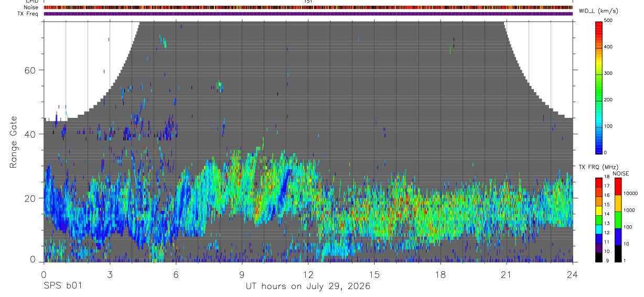
Task: Click the black 9 MHz TX FRQ swatch
Action: point(598,257)
